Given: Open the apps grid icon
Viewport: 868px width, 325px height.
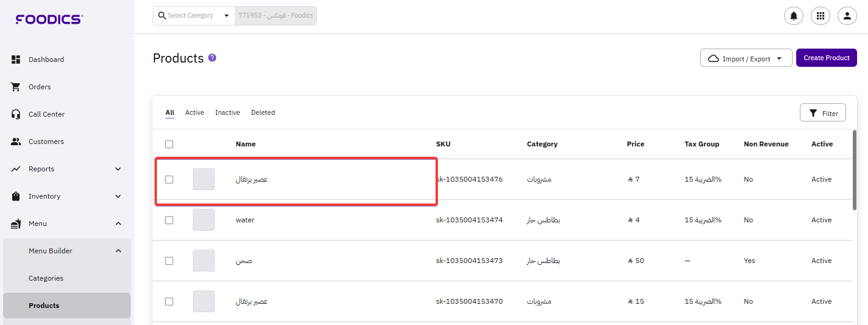Looking at the screenshot, I should (820, 16).
